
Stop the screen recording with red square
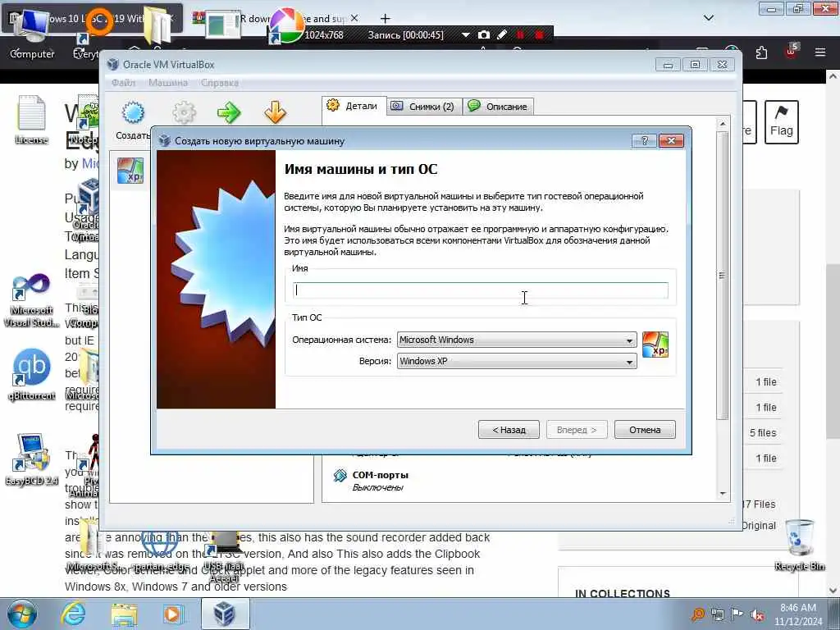coord(540,34)
